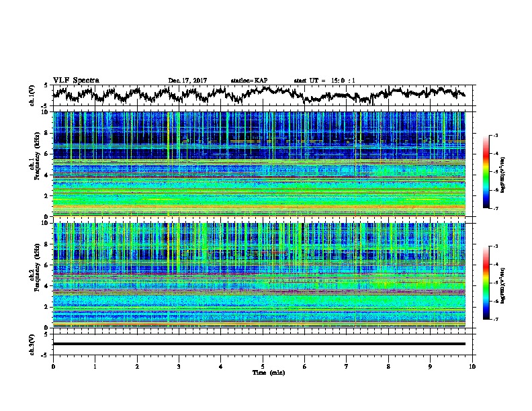Click time axis tick label "8"
532x411 pixels.
(x=388, y=367)
